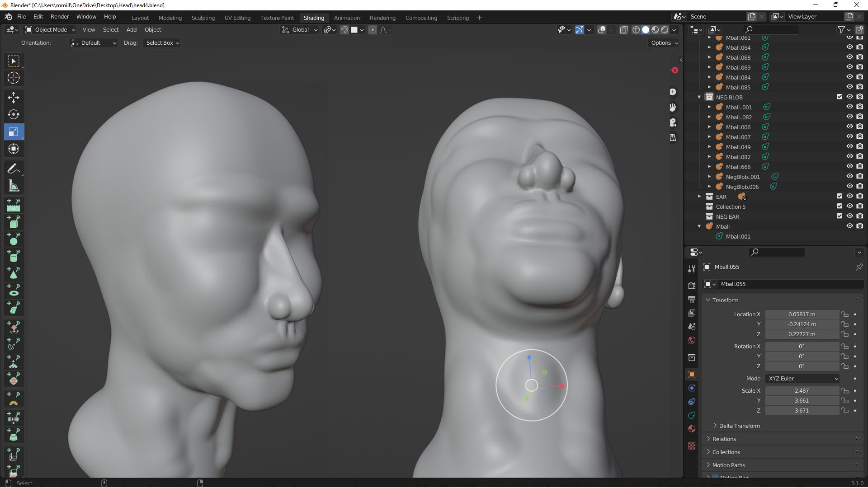Open the Select Box drag dropdown

(x=162, y=43)
